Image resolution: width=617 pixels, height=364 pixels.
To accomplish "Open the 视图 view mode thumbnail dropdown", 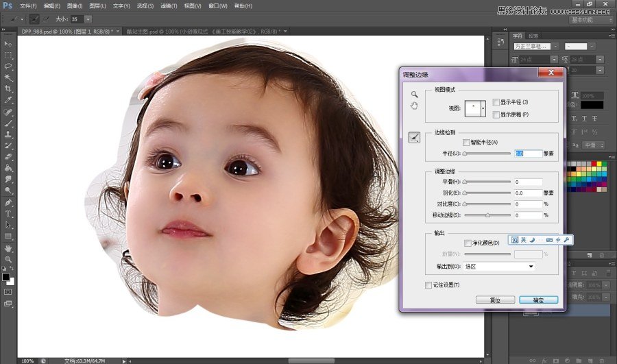I will (x=483, y=108).
